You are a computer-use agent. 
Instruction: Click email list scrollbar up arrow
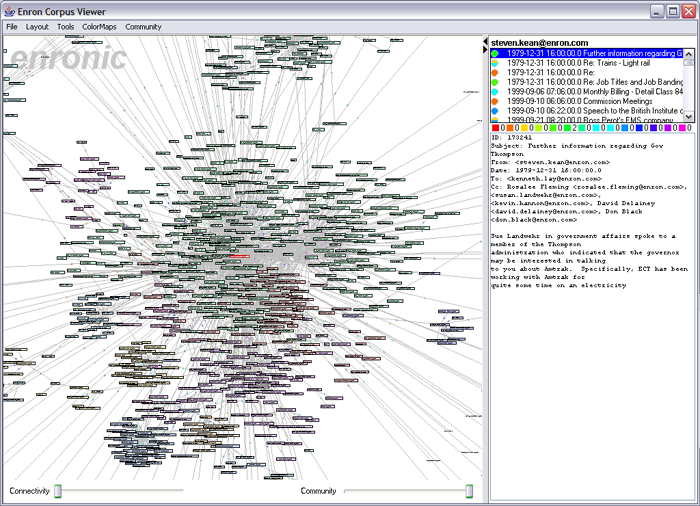(x=689, y=54)
